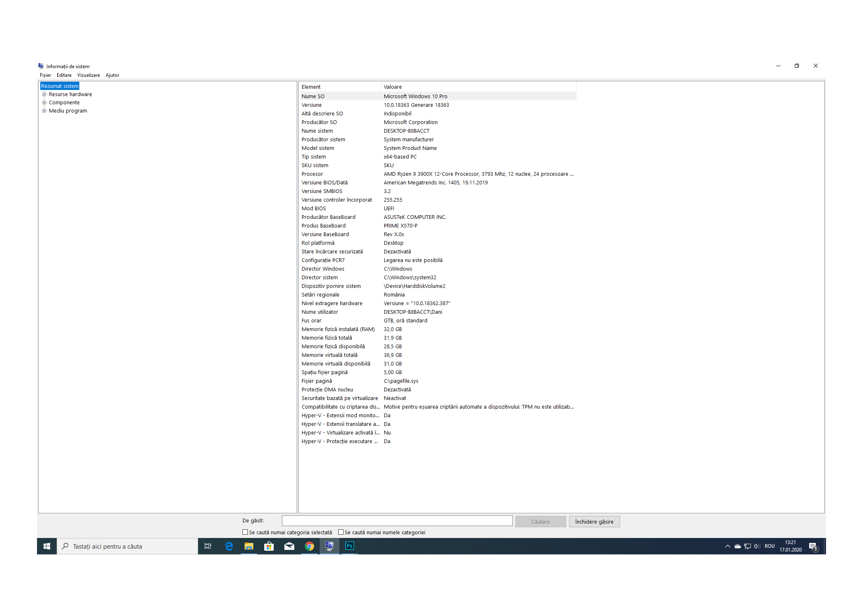Select the Rol platformă row
Screen dimensions: 863x616
tap(438, 243)
